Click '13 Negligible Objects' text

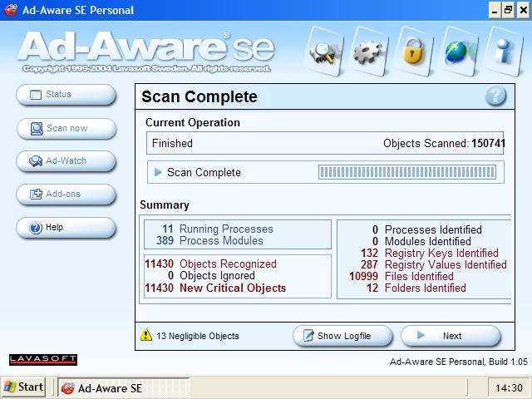pyautogui.click(x=198, y=336)
